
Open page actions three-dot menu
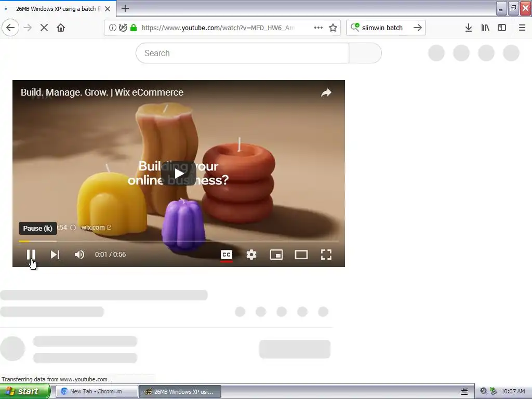coord(318,28)
